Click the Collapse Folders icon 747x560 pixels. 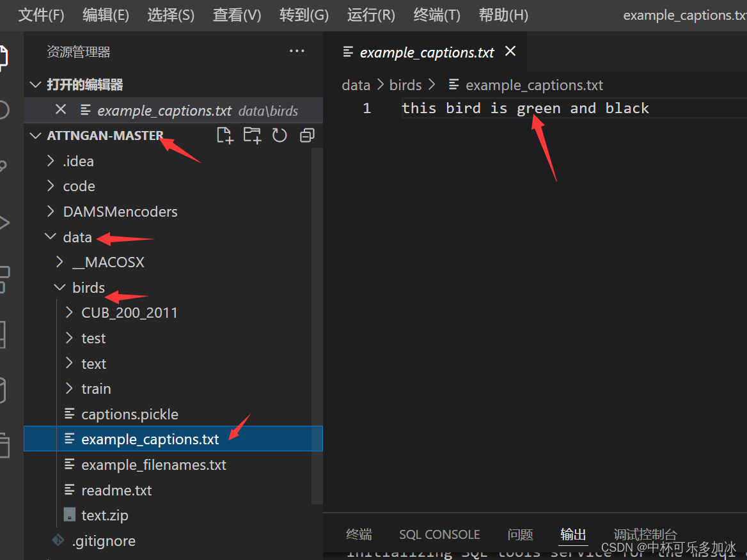(307, 136)
